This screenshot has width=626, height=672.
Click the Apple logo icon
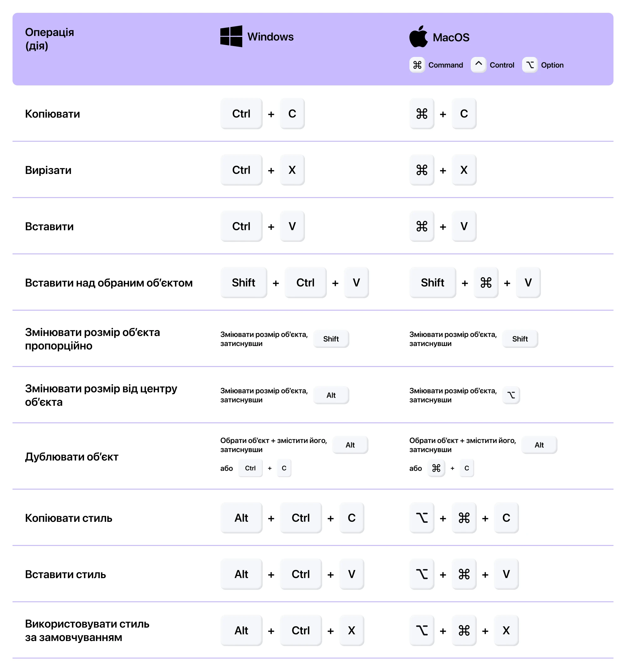[418, 36]
